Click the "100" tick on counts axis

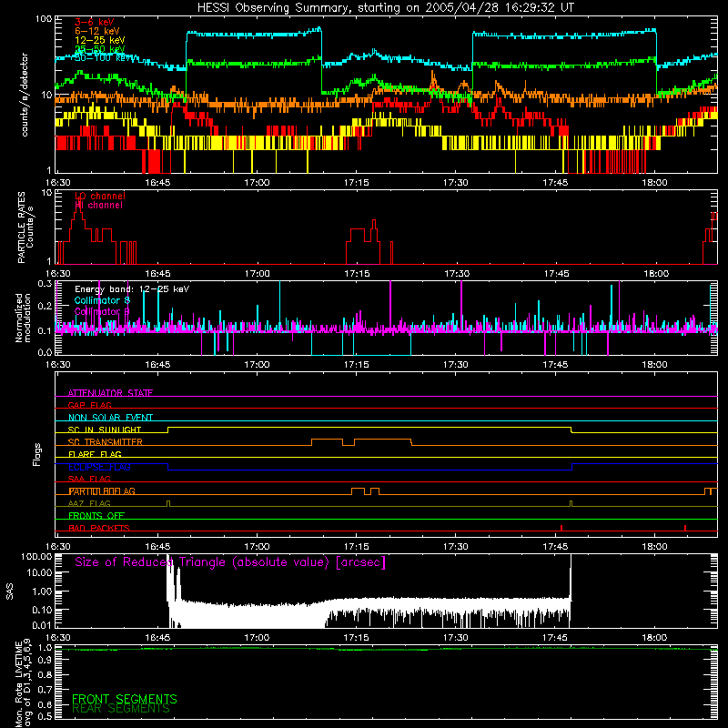[44, 19]
